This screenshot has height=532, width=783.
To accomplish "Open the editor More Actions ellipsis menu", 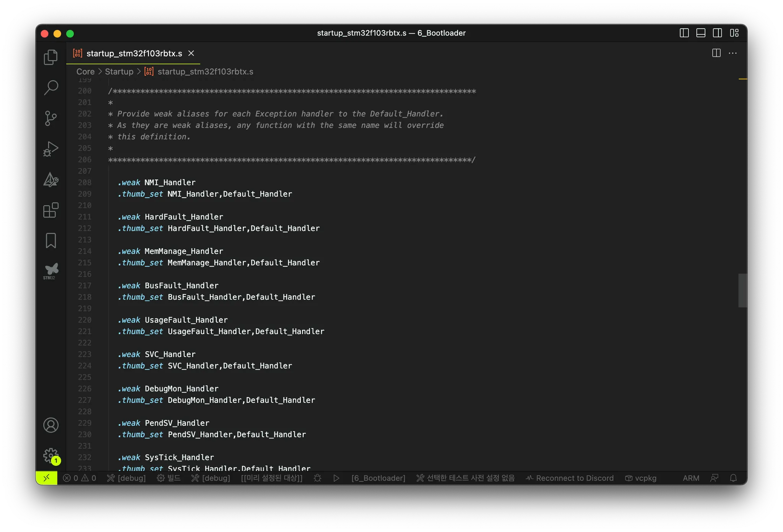I will click(x=733, y=54).
